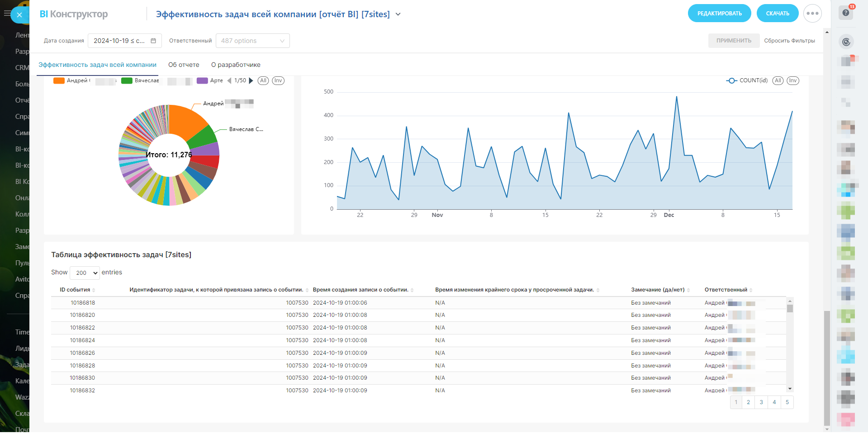Expand the report title dropdown chevron
The image size is (868, 433).
[398, 14]
